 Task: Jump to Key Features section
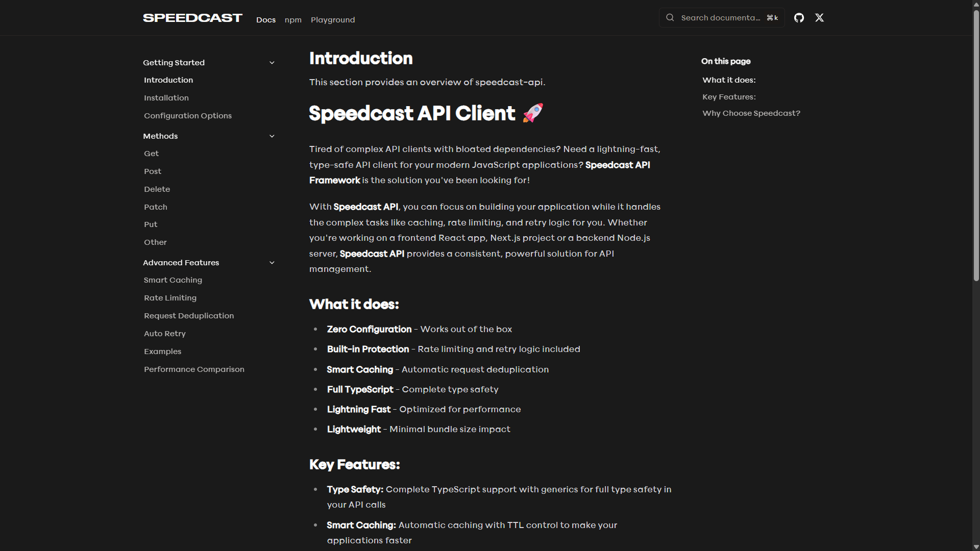click(729, 97)
